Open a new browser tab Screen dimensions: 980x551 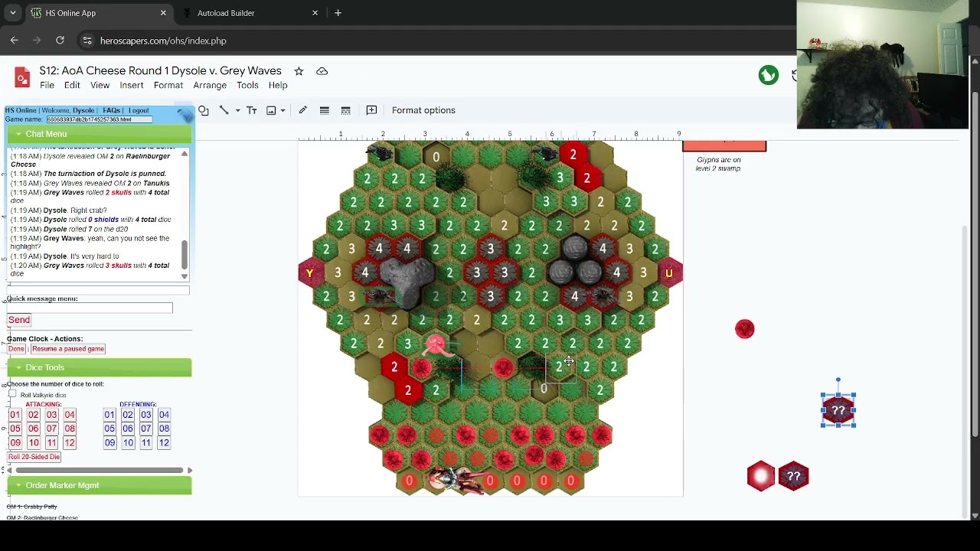pos(338,13)
